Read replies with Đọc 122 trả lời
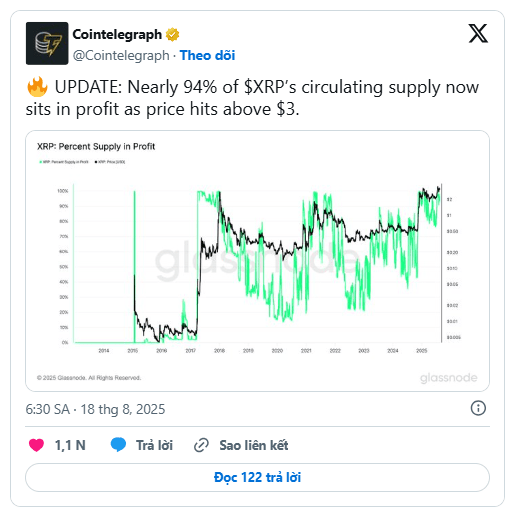This screenshot has width=515, height=515. pos(257,477)
